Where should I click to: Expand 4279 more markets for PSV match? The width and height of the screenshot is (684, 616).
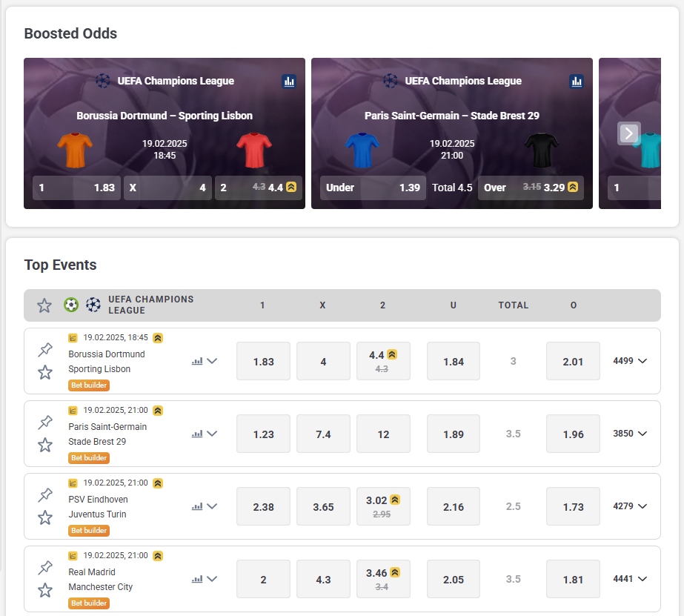(x=630, y=506)
